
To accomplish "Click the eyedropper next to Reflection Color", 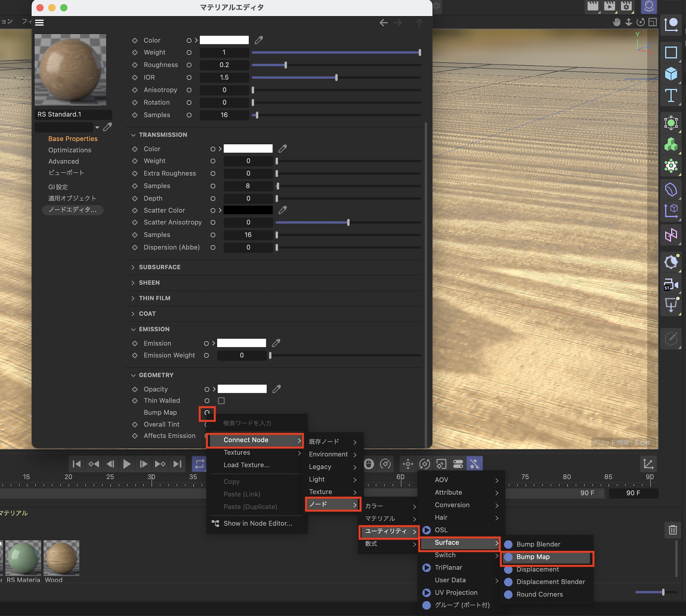I will click(259, 40).
